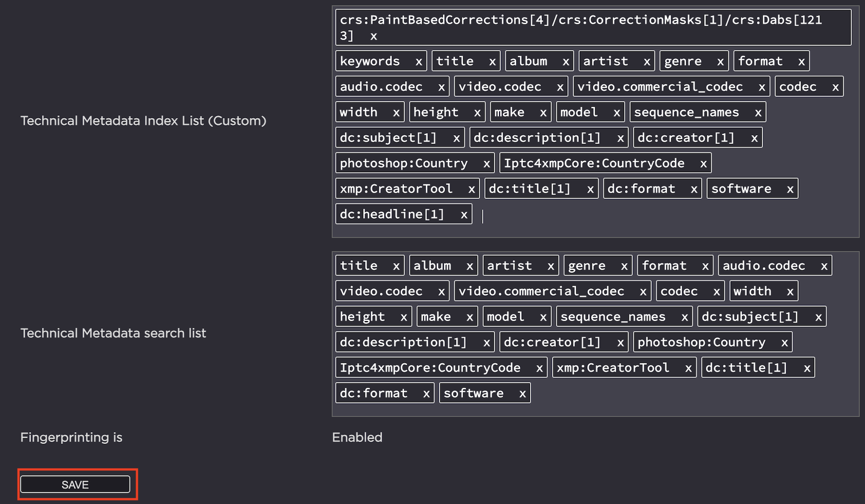
Task: Remove audio.codec tag in search list
Action: coord(824,266)
